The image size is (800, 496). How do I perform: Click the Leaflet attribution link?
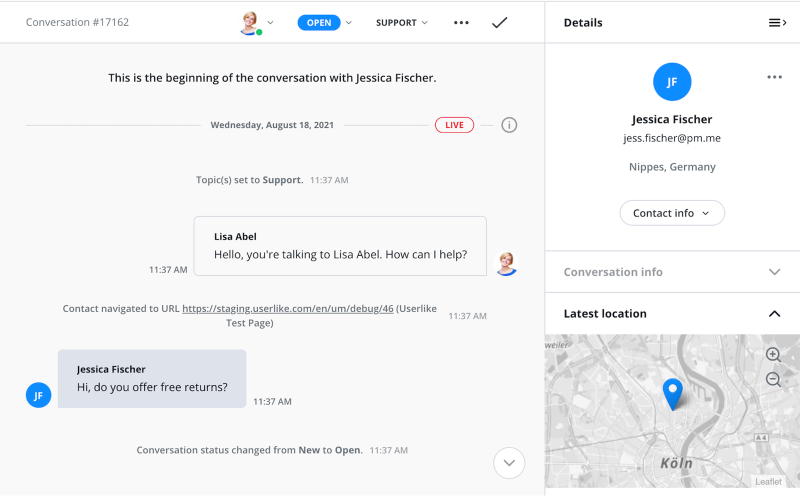(768, 482)
